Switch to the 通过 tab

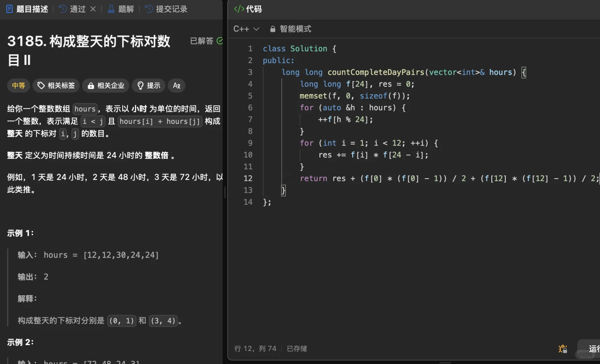click(73, 9)
